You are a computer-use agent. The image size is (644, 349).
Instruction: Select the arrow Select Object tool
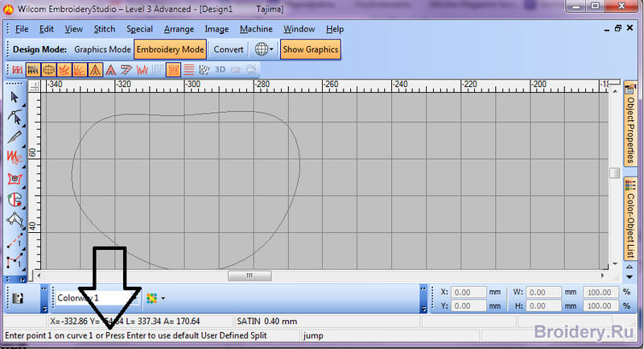14,97
